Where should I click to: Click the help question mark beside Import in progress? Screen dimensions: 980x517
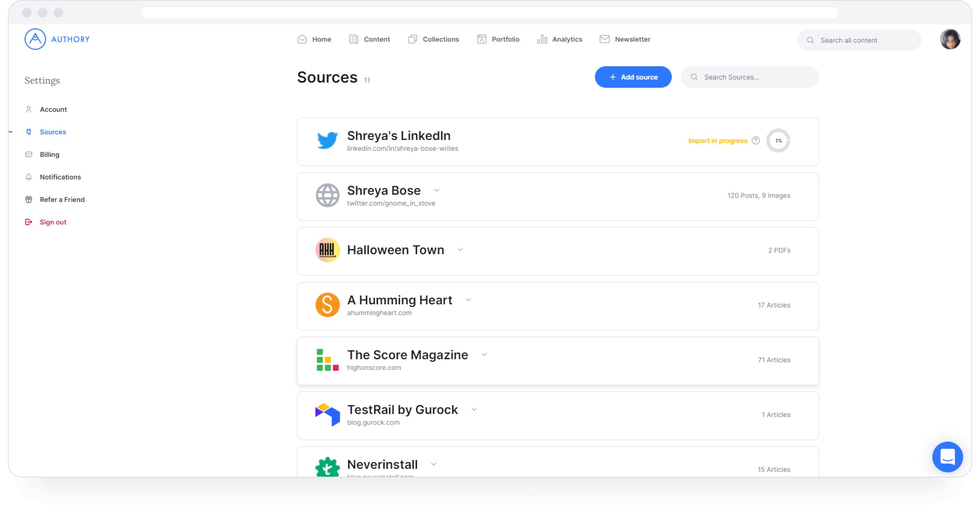756,141
